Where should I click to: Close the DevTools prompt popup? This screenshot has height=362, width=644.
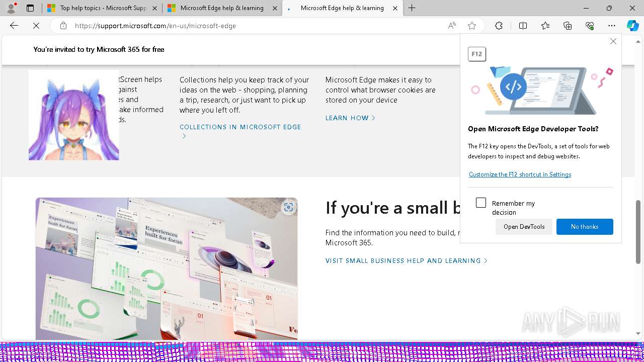point(613,41)
